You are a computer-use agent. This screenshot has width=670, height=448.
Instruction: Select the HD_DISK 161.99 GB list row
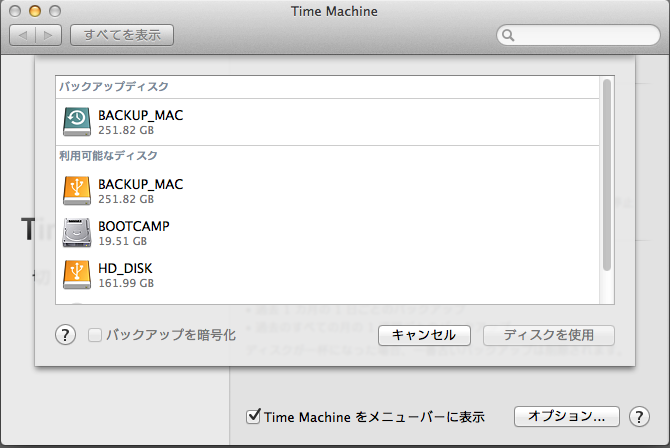coord(327,275)
